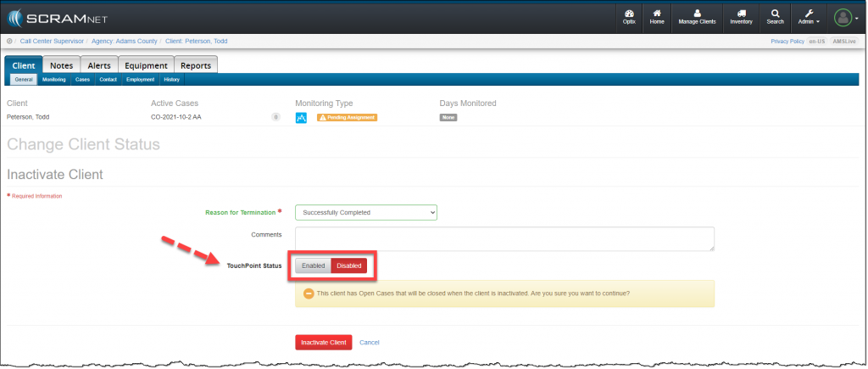Open Manage Clients page

coord(697,17)
